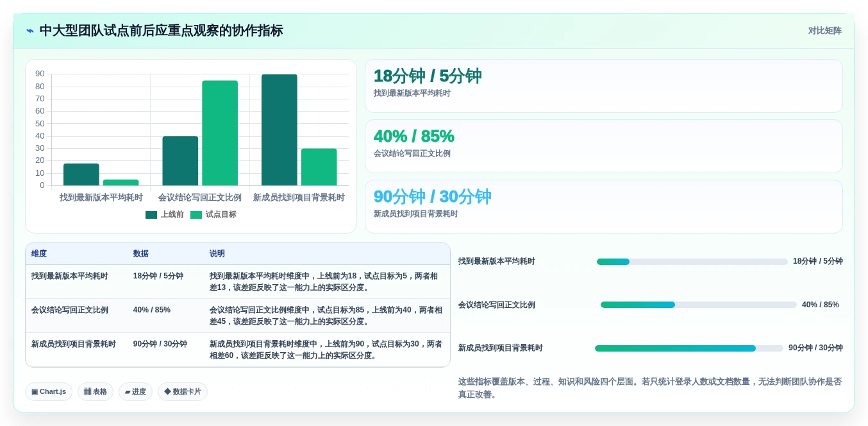Viewport: 868px width, 426px height.
Task: Open the 40% / 85% data card
Action: (603, 146)
